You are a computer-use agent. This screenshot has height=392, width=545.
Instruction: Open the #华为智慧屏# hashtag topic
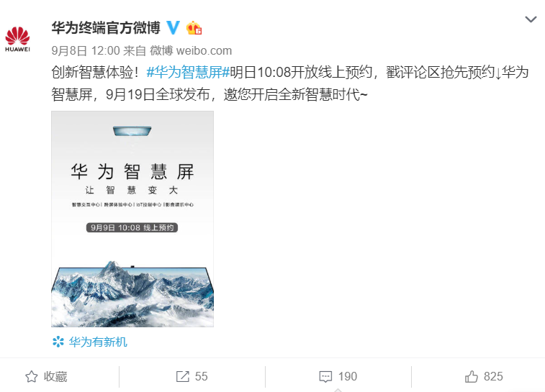click(x=188, y=72)
